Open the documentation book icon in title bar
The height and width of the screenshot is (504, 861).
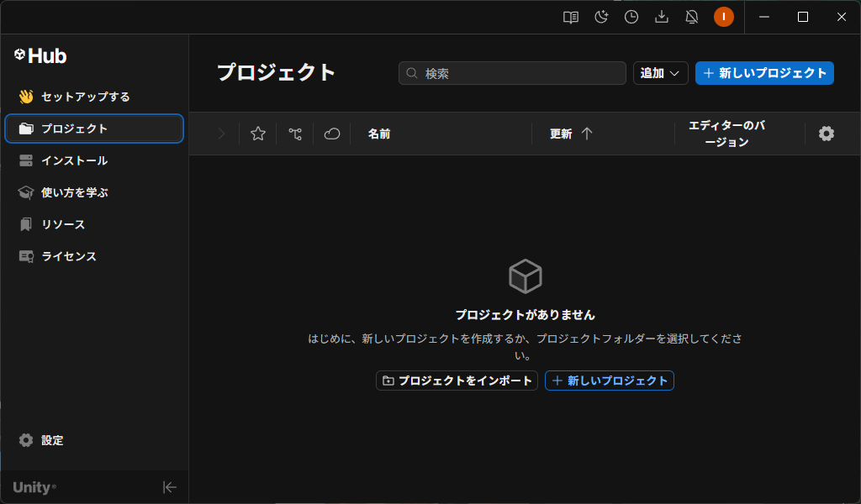[x=571, y=17]
